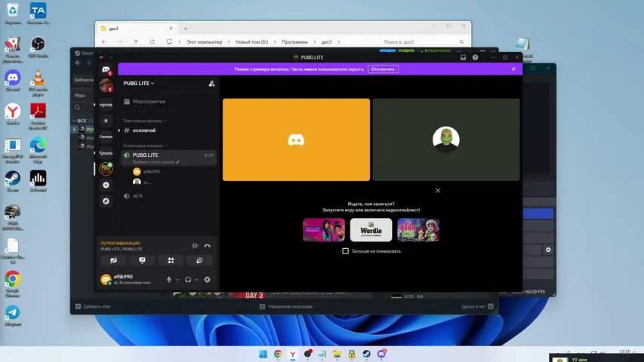The image size is (644, 362).
Task: Go back in the Steam window
Action: [78, 63]
